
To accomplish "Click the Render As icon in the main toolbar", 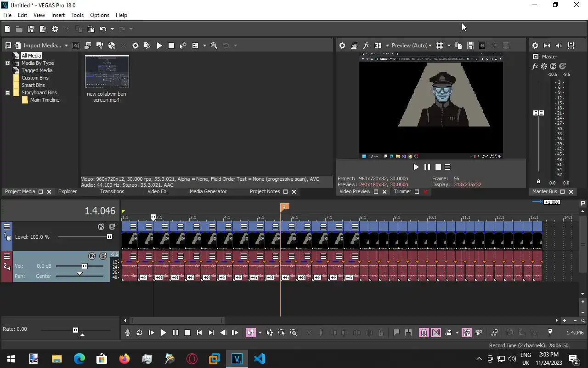I will tap(43, 29).
